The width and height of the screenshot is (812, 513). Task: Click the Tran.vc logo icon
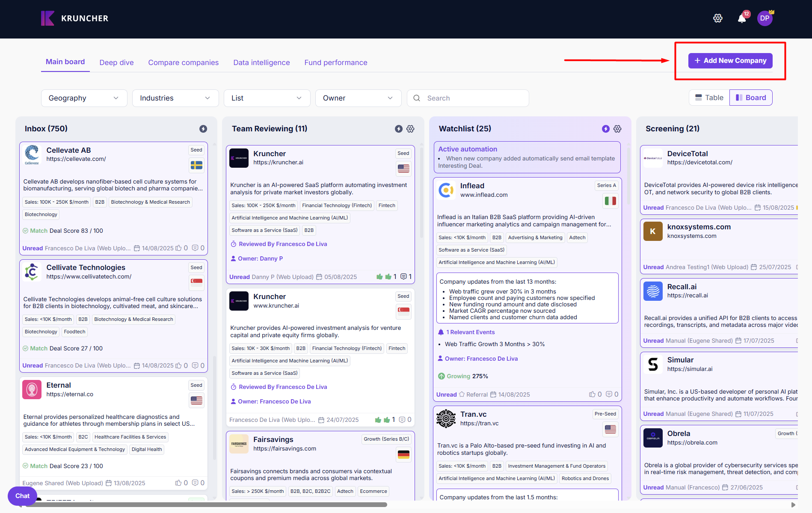click(x=446, y=418)
